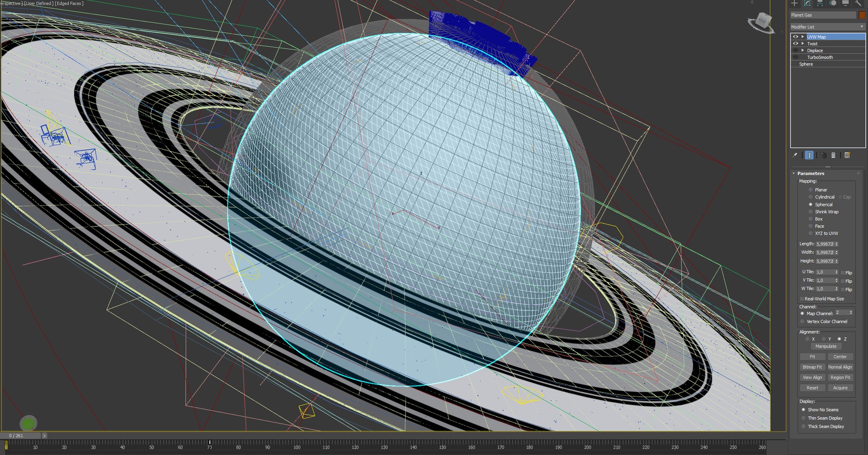Screen dimensions: 868x455
Task: Remove modifier with trash can icon
Action: 833,155
